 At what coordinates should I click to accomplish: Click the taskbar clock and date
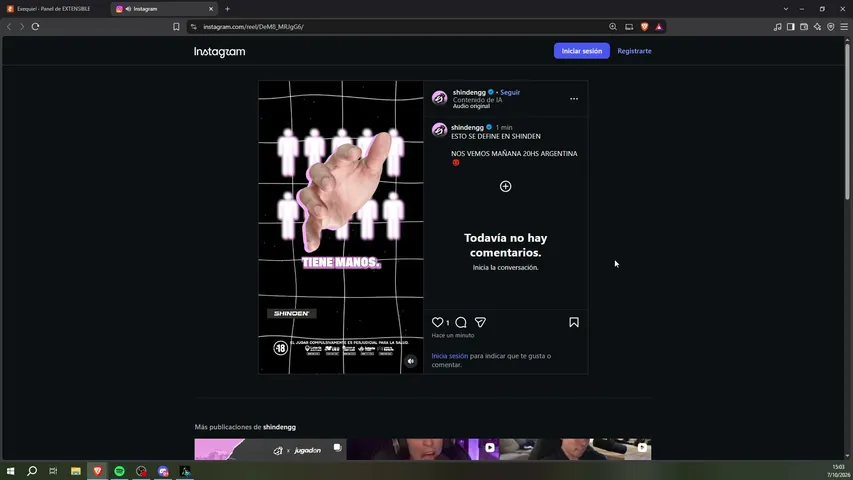(839, 471)
